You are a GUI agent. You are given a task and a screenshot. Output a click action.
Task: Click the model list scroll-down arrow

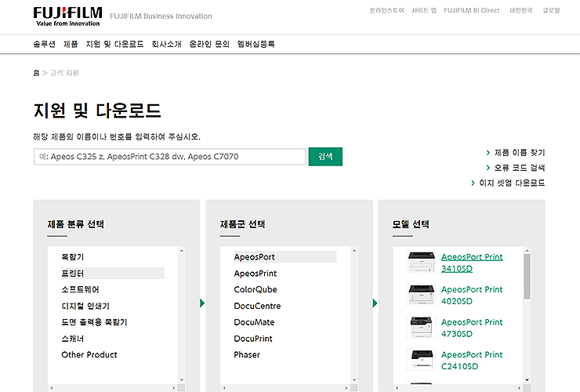527,379
